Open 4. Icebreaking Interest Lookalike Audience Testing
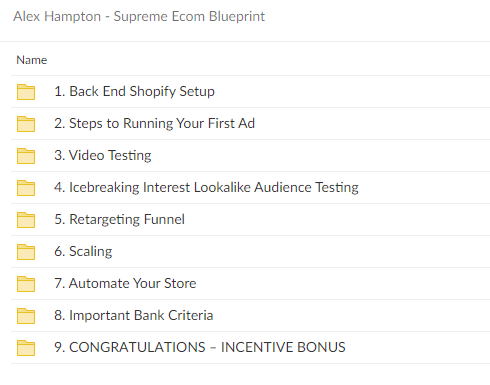The image size is (490, 385). tap(206, 188)
